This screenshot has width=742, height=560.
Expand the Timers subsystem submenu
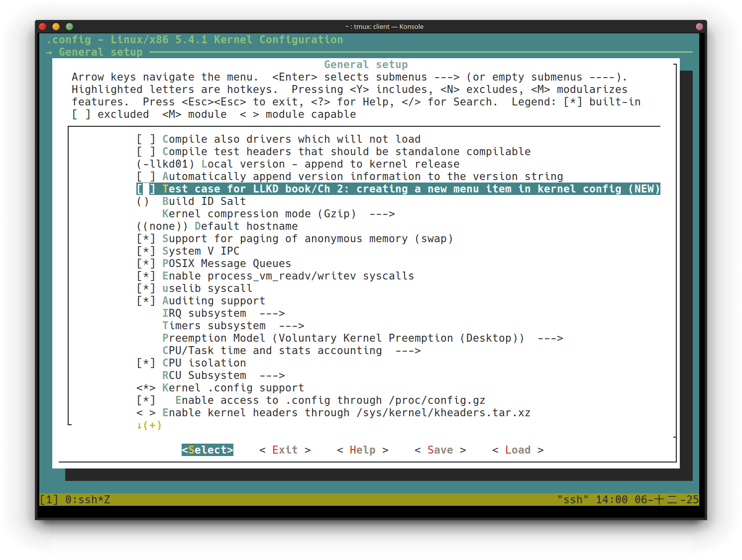[x=233, y=326]
